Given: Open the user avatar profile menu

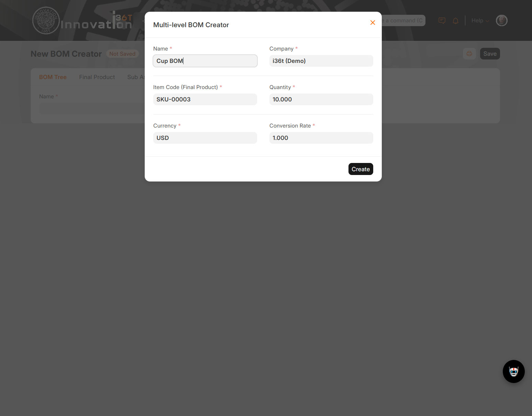Looking at the screenshot, I should click(501, 21).
